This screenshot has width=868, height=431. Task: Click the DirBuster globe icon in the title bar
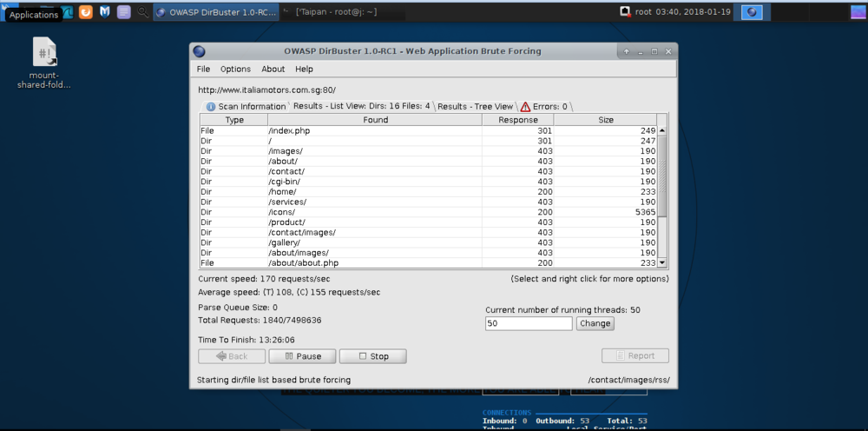[200, 51]
